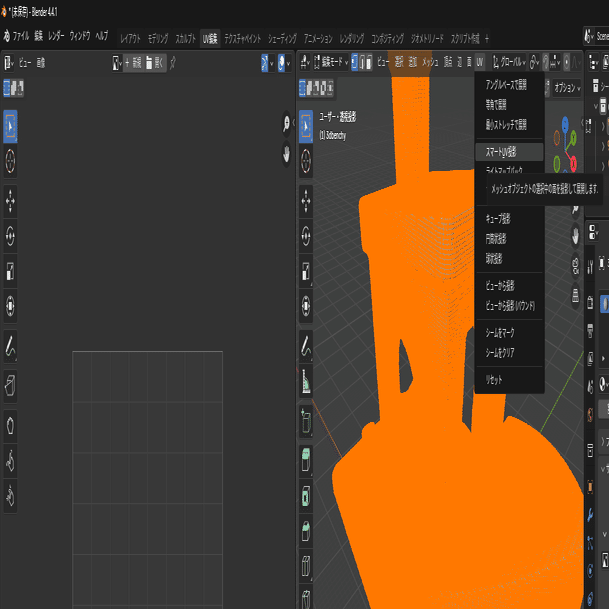Choose スマートUV投影 from the UV menu
Viewport: 609px width, 609px height.
tap(509, 152)
